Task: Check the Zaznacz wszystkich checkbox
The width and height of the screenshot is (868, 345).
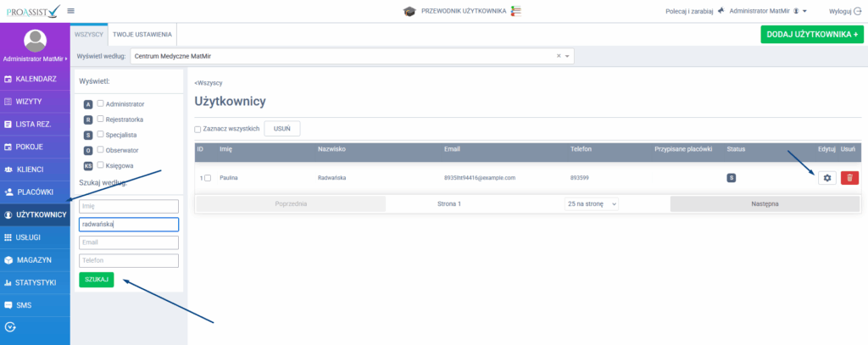Action: pyautogui.click(x=198, y=129)
